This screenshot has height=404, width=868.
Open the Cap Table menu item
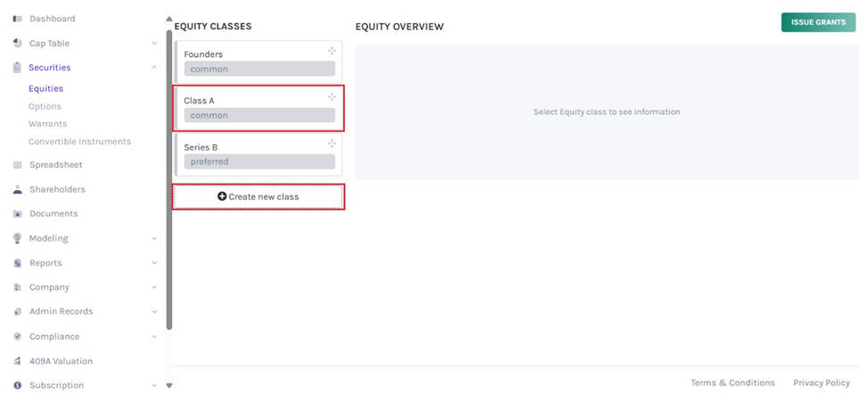(49, 43)
